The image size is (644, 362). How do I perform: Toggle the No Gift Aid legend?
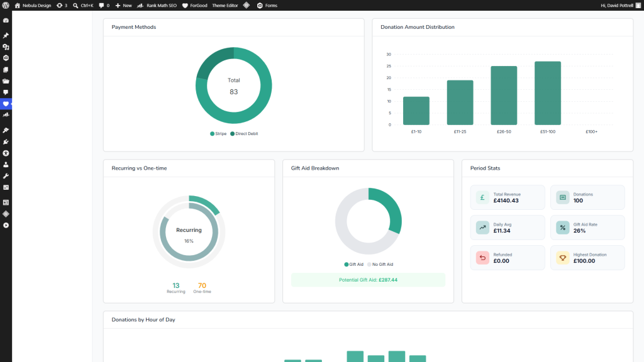point(380,265)
